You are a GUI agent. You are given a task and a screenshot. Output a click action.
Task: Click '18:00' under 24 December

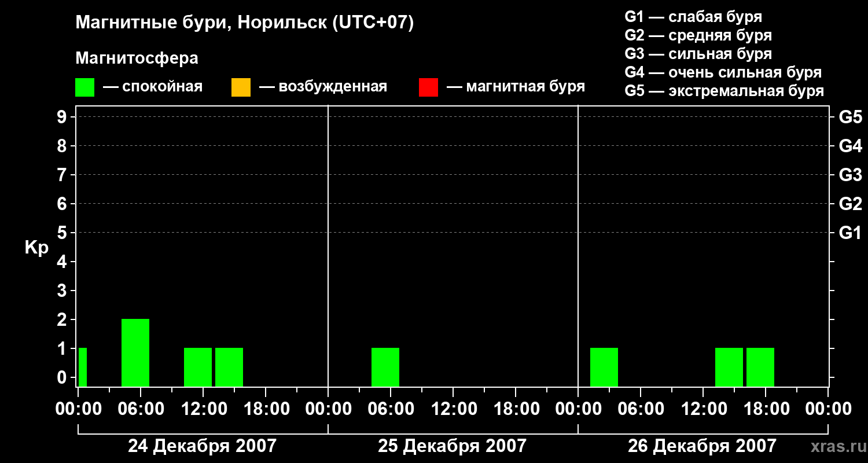point(266,409)
